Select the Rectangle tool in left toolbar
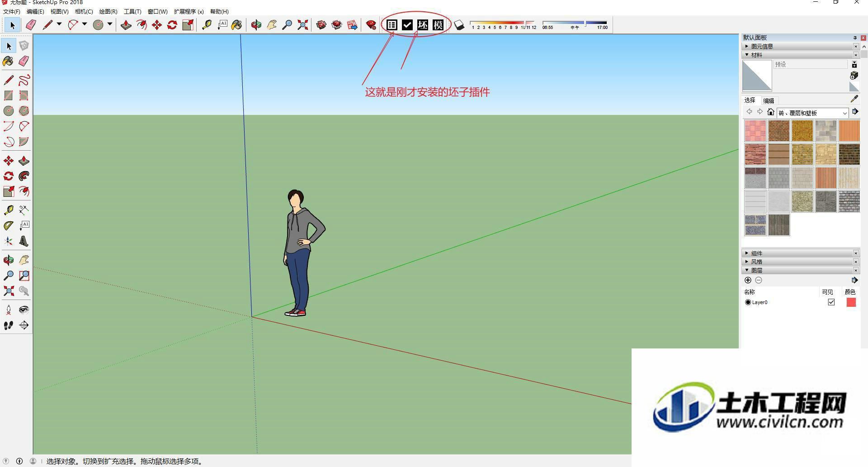 [x=9, y=95]
